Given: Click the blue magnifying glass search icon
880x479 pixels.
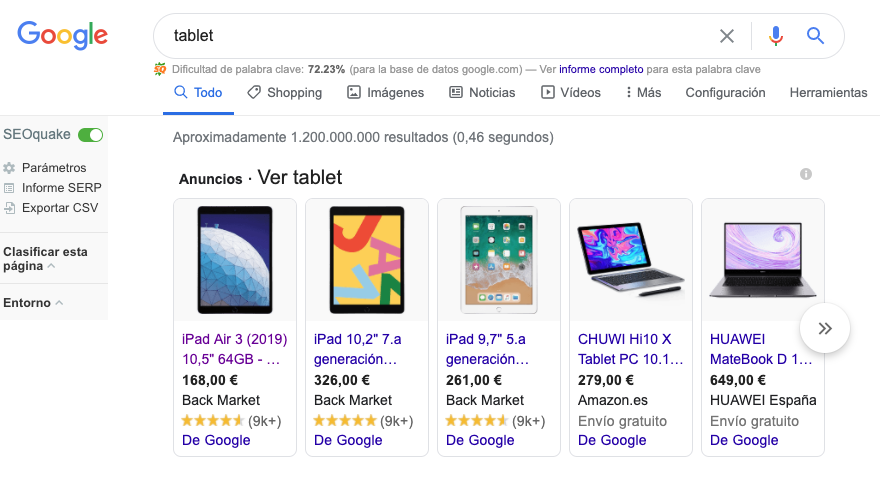Looking at the screenshot, I should coord(815,36).
